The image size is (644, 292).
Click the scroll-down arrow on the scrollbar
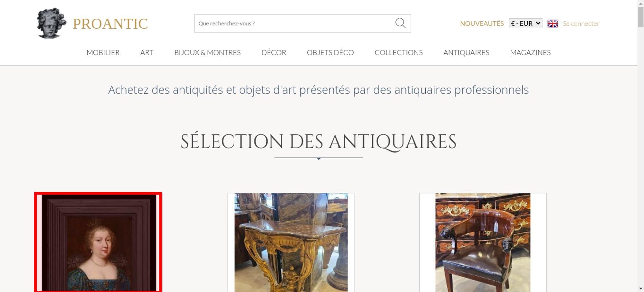point(641,289)
